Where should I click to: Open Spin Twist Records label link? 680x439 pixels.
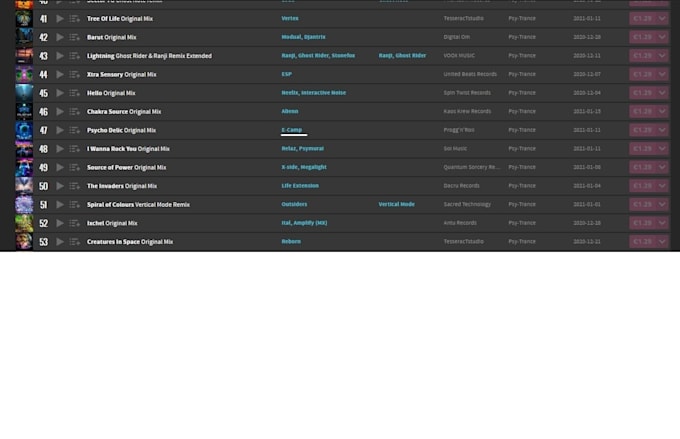pos(467,93)
